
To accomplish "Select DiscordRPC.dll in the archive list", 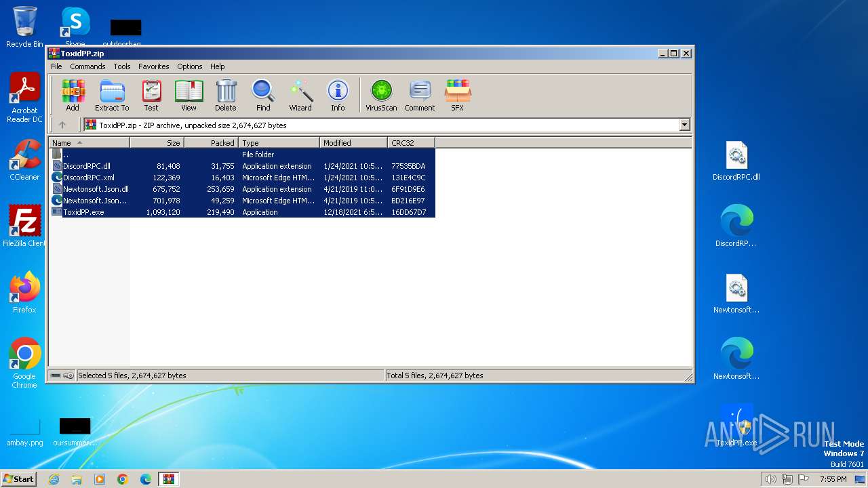I will (242, 166).
